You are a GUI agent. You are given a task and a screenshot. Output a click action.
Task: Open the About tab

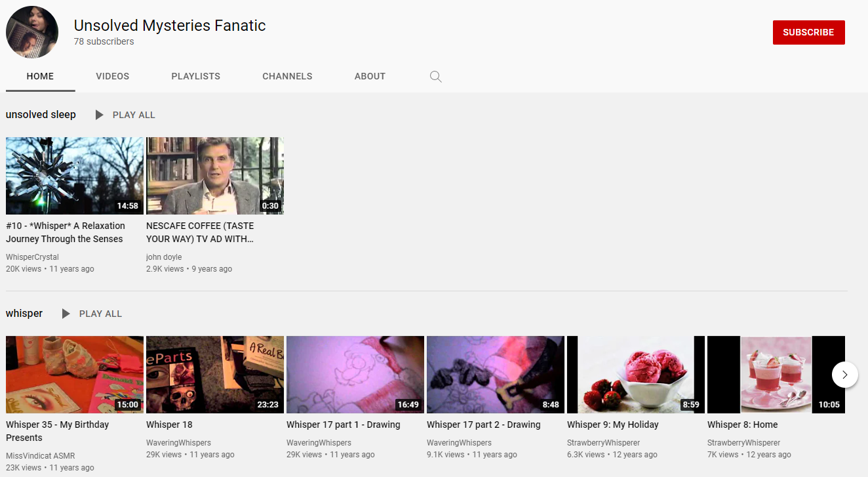[370, 76]
